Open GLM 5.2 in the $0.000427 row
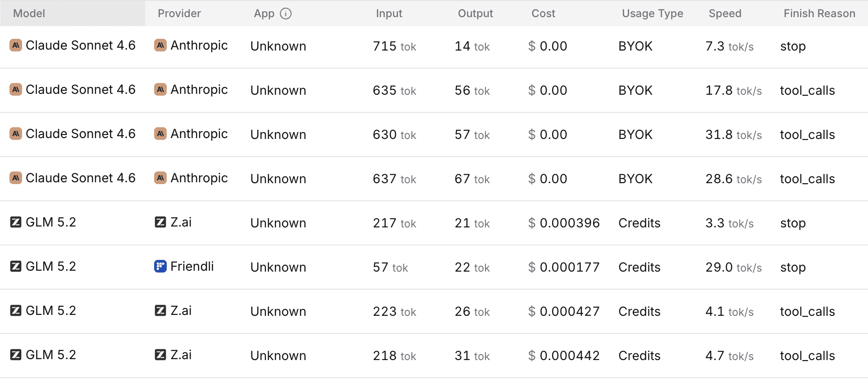 (x=51, y=310)
